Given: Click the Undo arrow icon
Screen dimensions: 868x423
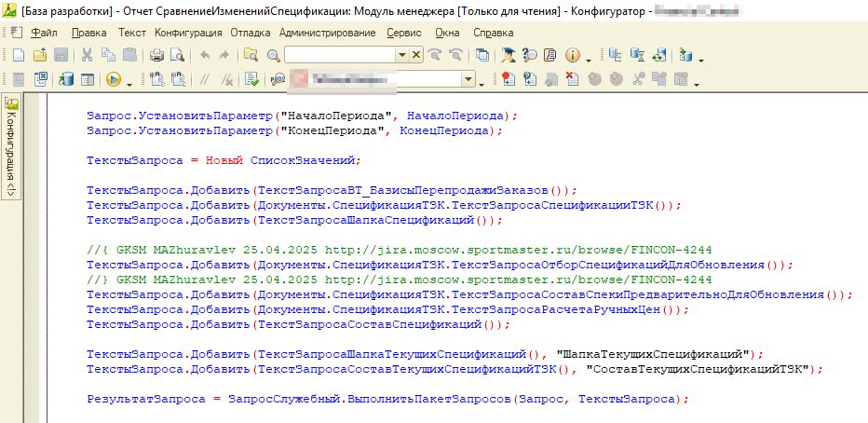Looking at the screenshot, I should tap(204, 55).
